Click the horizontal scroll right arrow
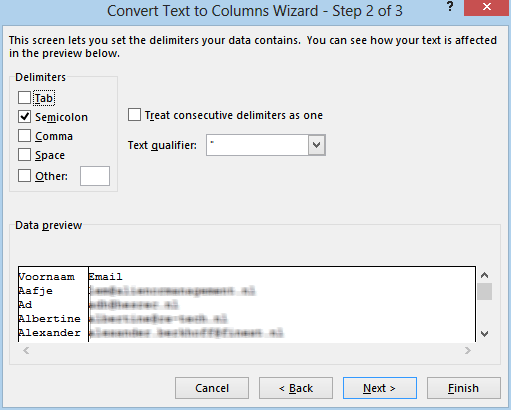The width and height of the screenshot is (511, 410). coord(468,350)
